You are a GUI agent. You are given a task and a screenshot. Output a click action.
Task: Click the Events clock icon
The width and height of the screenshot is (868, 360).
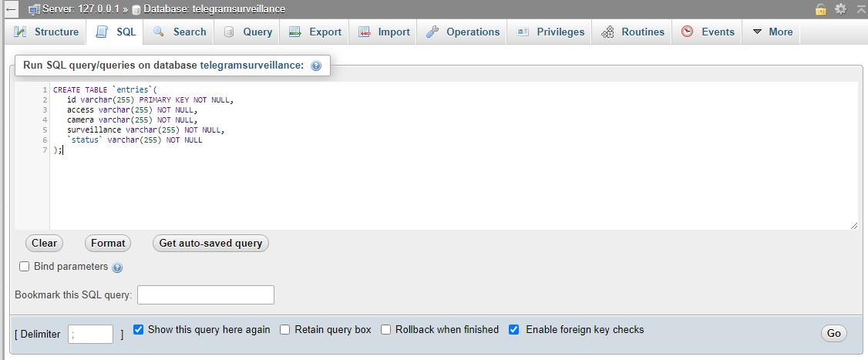coord(687,32)
